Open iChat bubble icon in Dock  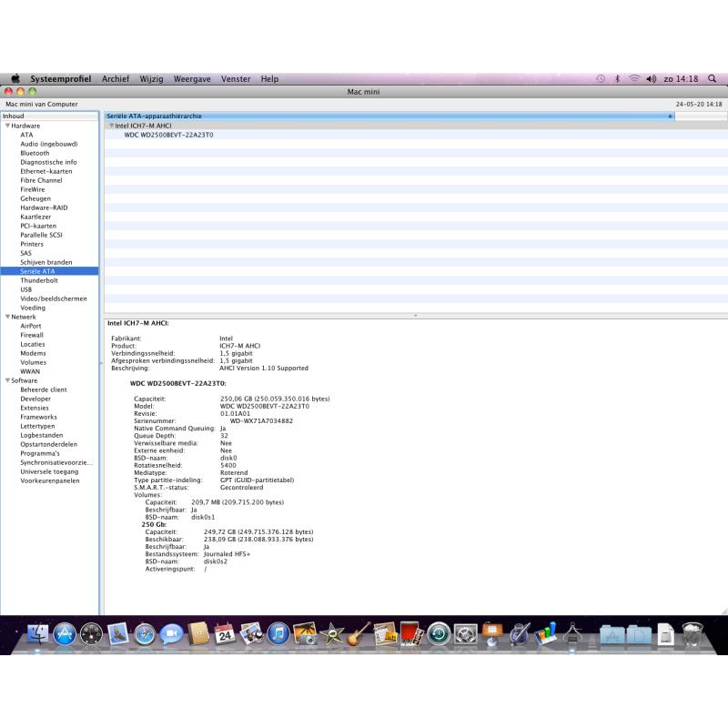(x=171, y=634)
